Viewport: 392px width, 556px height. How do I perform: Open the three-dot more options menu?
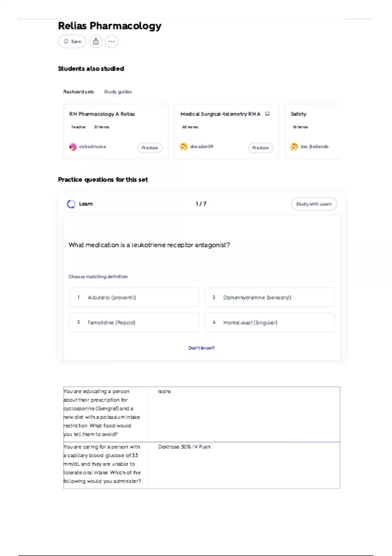click(111, 42)
